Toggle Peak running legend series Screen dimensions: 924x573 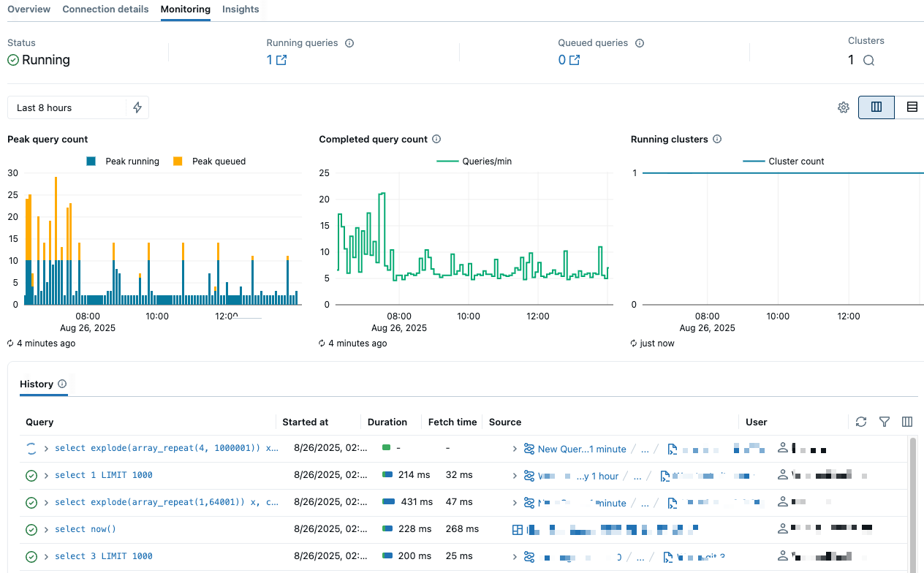(123, 162)
